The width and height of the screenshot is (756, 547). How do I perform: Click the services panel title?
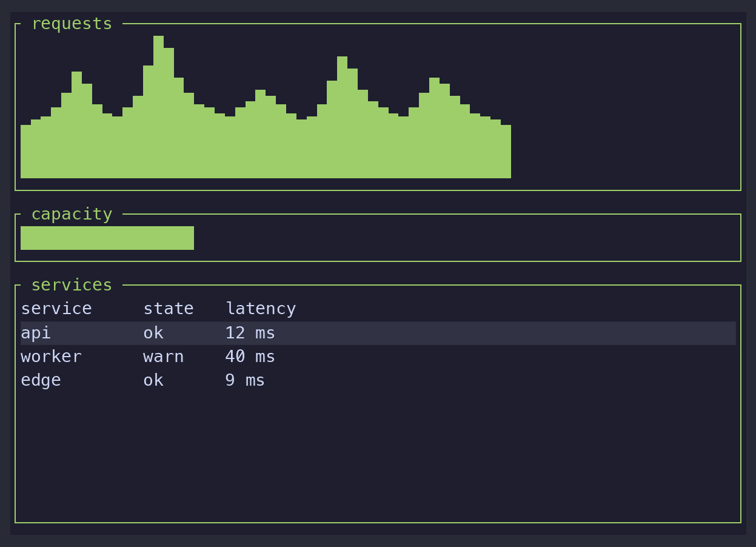pos(72,285)
